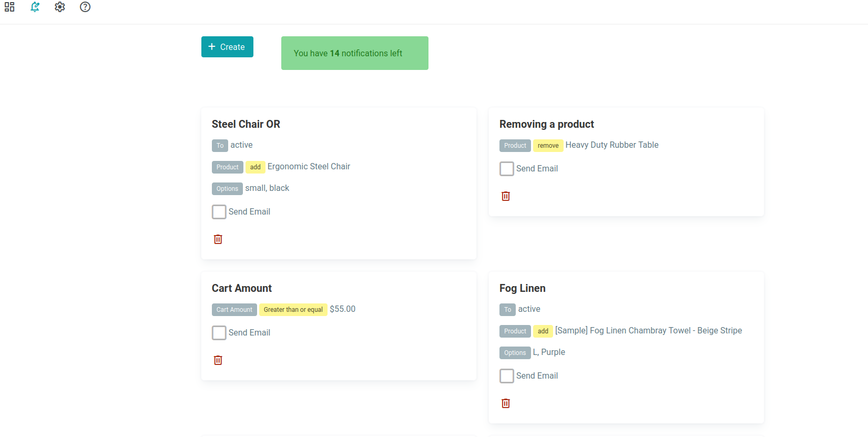Click the Greater than or equal tag
Screen dimensions: 868x437
[293, 310]
